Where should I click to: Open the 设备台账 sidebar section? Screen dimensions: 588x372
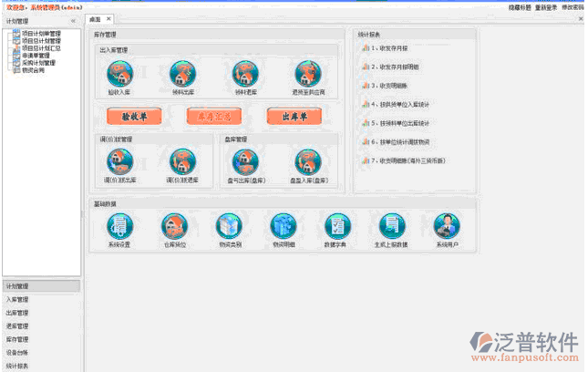[x=41, y=353]
